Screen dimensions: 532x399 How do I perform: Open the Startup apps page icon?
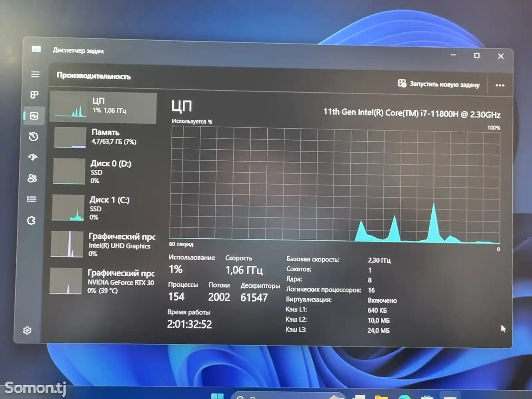pos(33,157)
